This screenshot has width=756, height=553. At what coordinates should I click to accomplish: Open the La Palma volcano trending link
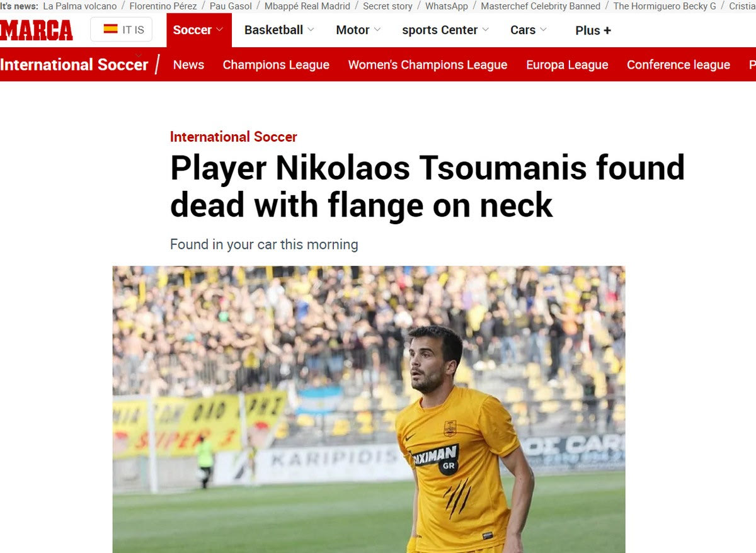click(80, 6)
